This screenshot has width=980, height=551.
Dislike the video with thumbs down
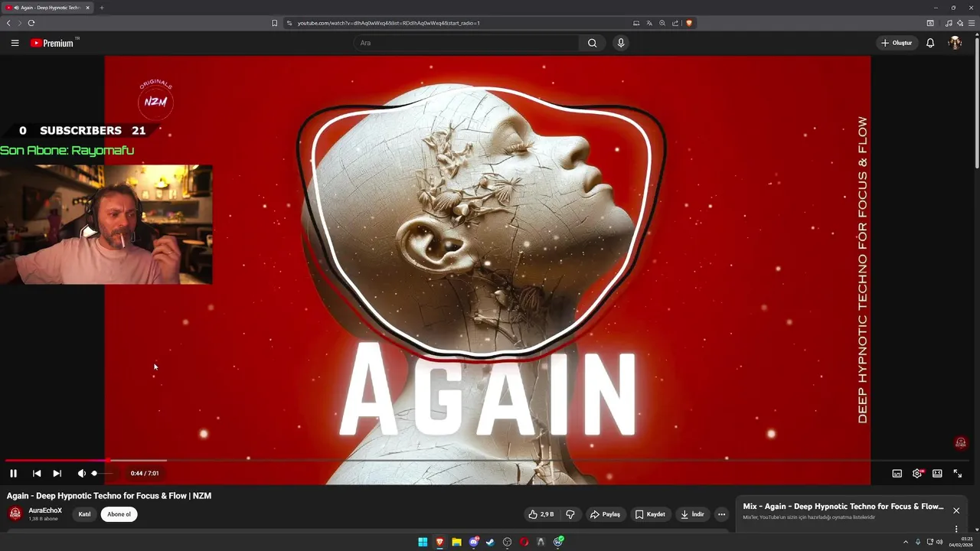click(570, 514)
